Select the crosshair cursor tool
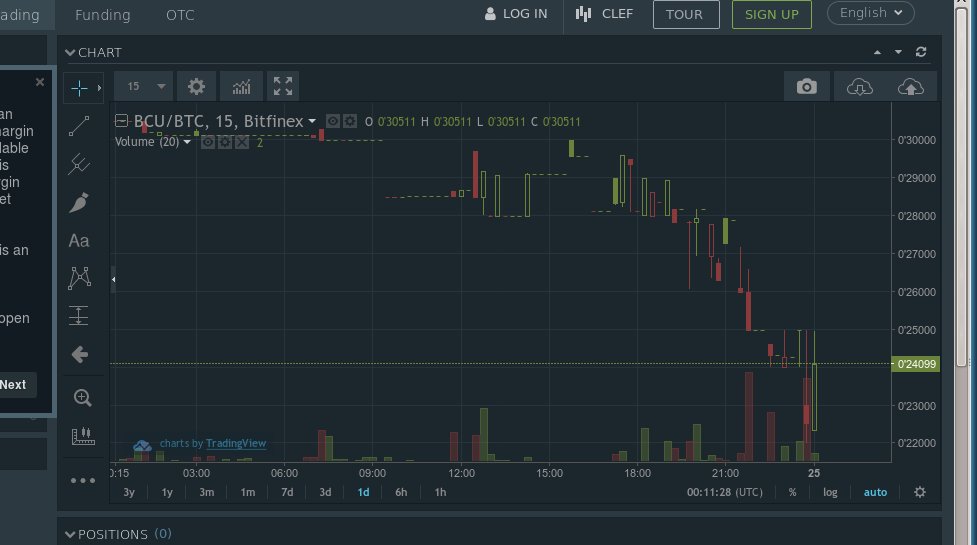 pos(79,88)
